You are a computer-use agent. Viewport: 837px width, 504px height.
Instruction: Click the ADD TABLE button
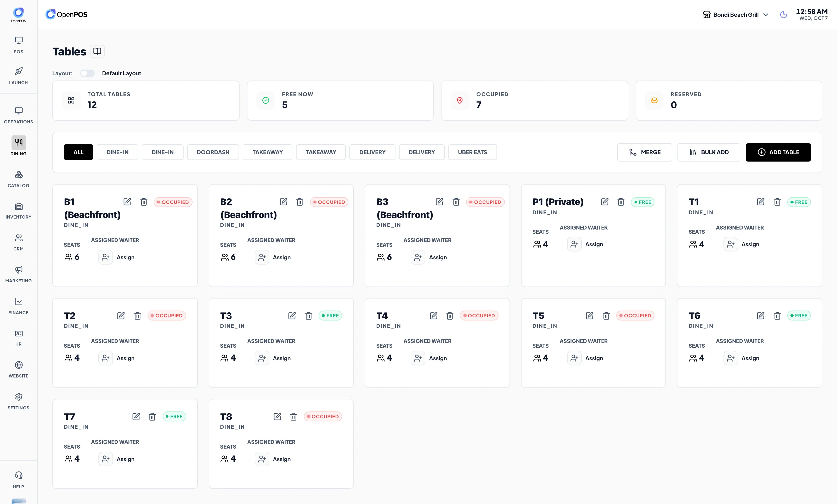(x=778, y=152)
